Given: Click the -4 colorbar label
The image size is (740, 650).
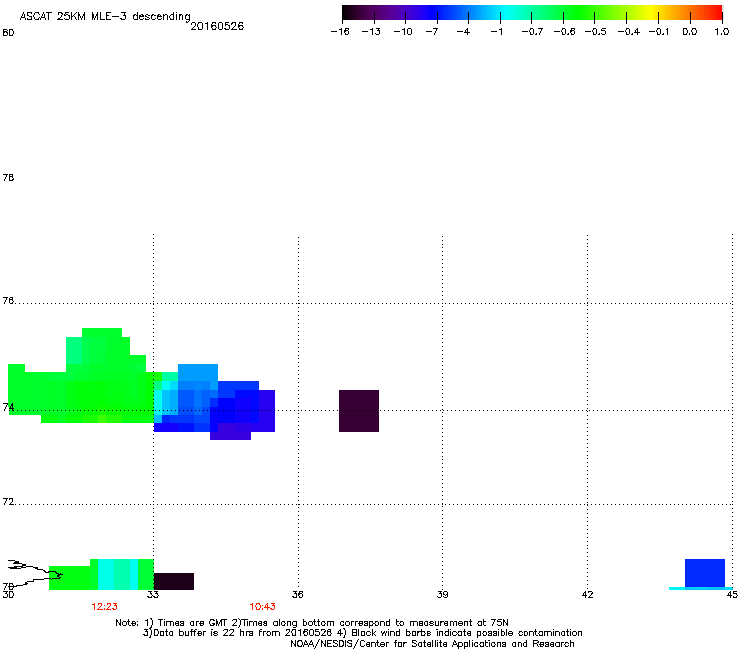Looking at the screenshot, I should click(463, 32).
